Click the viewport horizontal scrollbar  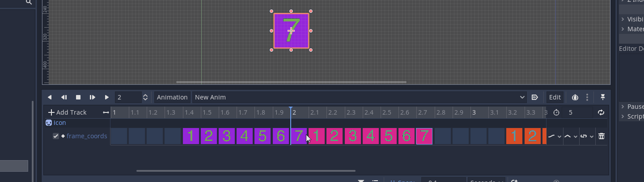[x=291, y=82]
